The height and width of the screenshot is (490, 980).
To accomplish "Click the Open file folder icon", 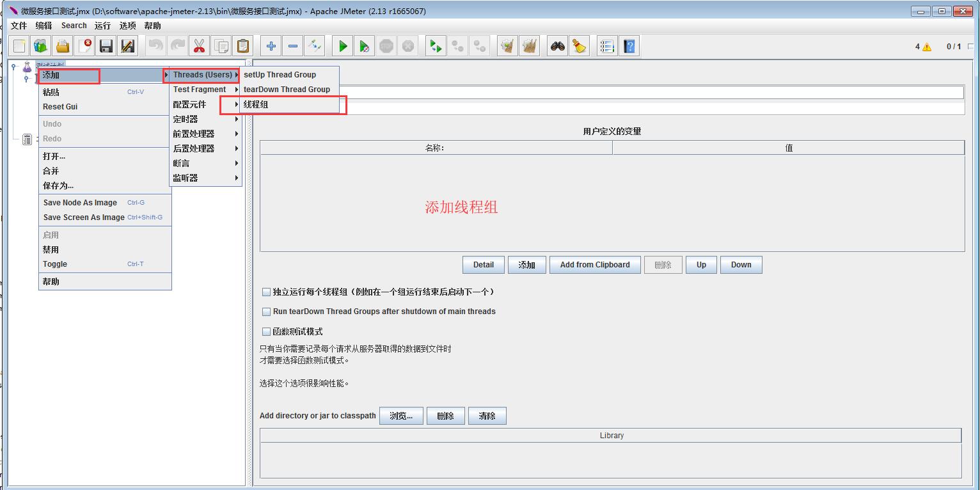I will 63,46.
